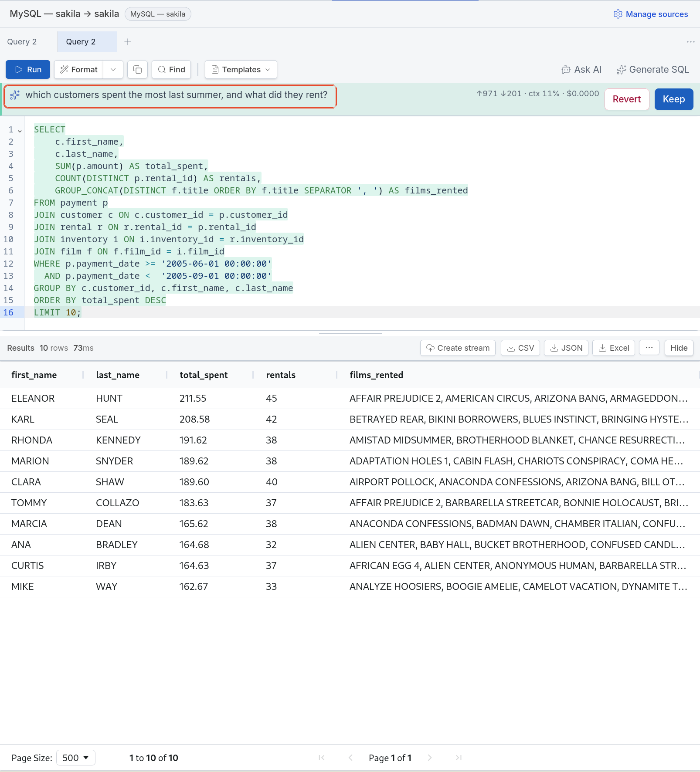The width and height of the screenshot is (700, 772).
Task: Click the ORDER BY total_spent DESC line
Action: pyautogui.click(x=100, y=300)
